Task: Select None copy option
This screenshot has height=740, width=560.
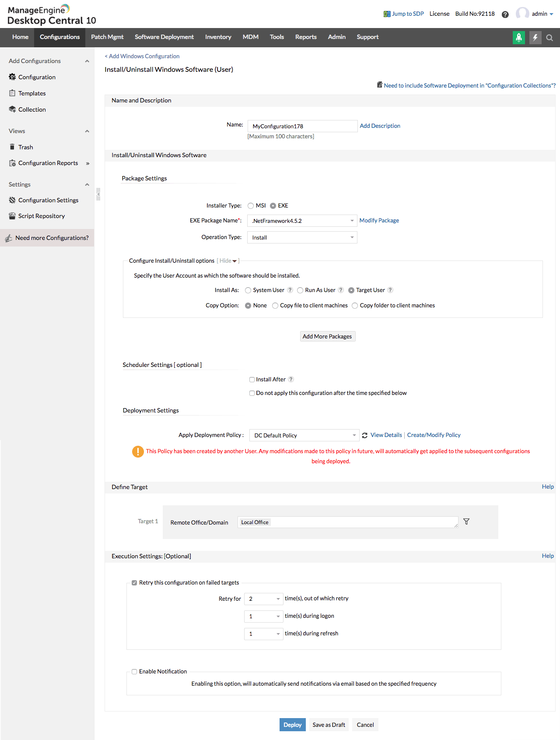Action: click(248, 306)
